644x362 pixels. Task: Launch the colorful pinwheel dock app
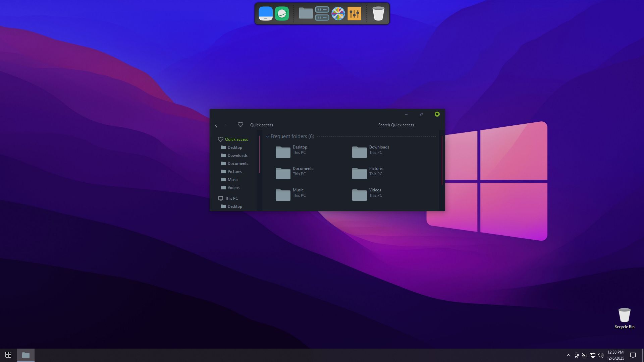[338, 14]
